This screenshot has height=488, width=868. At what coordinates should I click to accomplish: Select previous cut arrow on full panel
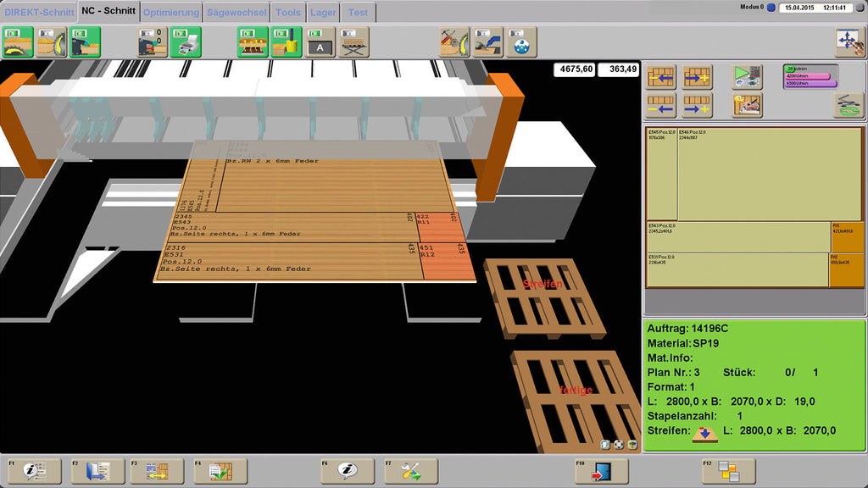coord(661,76)
